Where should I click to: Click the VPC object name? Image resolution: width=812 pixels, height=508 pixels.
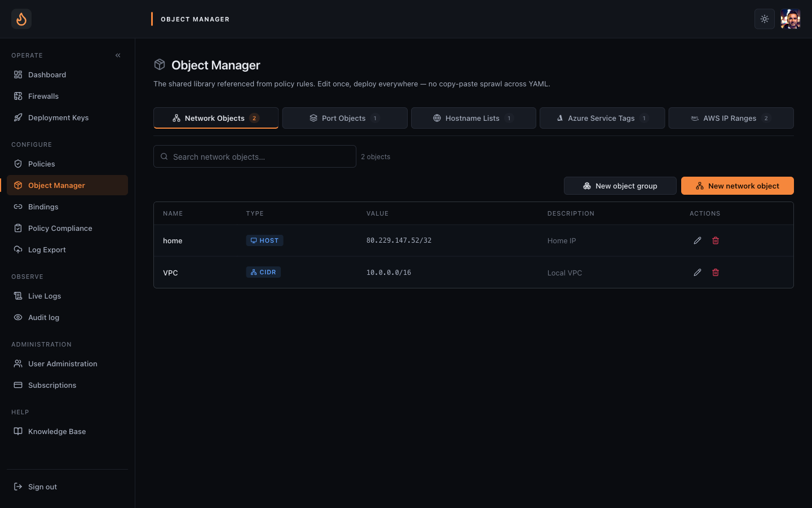(x=170, y=273)
